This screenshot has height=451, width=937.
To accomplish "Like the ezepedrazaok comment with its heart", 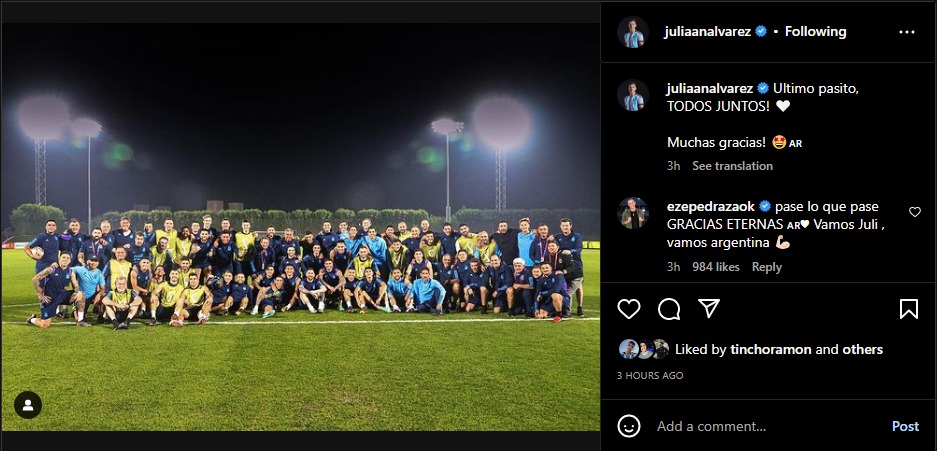I will coord(915,212).
